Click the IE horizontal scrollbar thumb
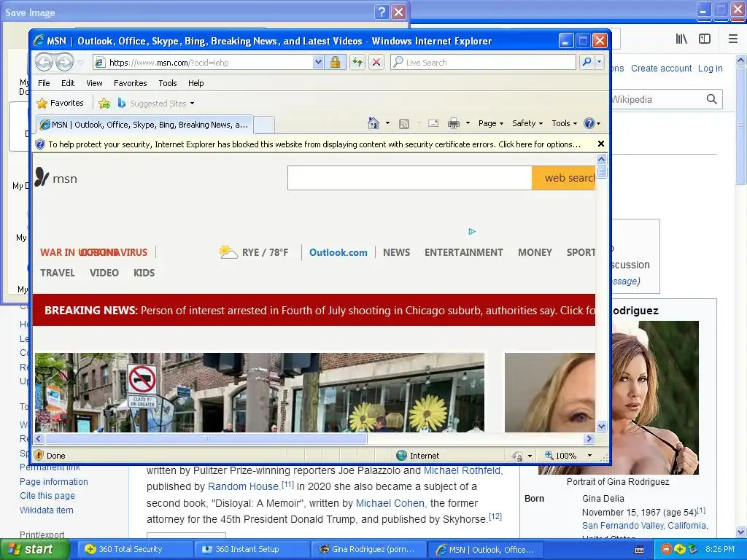747x560 pixels. tap(206, 438)
